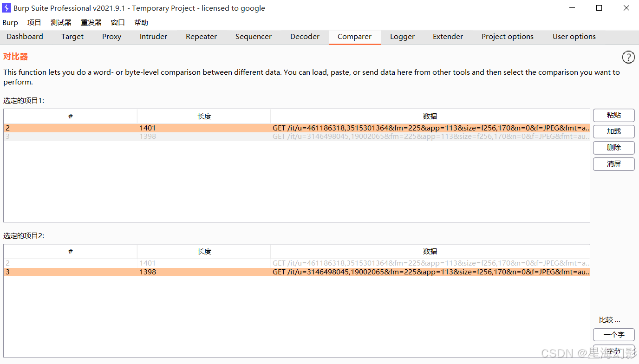Click the Comparer help question mark icon
This screenshot has width=639, height=364.
click(628, 57)
